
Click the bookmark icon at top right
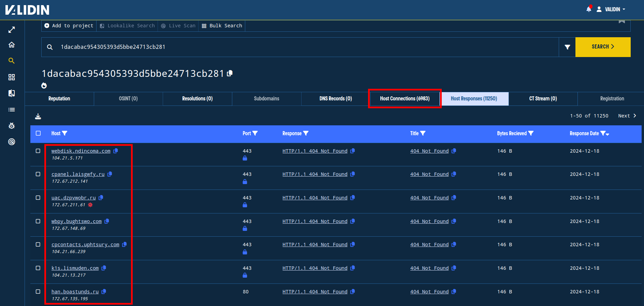622,22
